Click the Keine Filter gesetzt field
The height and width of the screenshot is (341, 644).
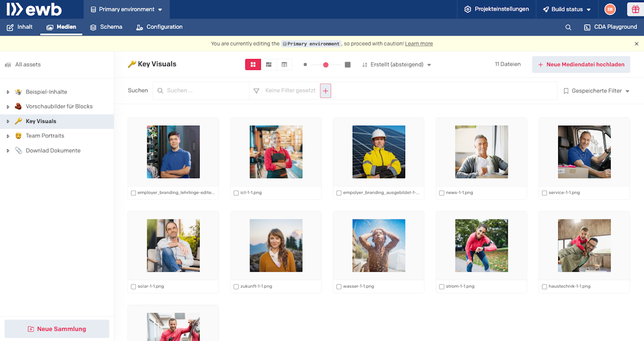290,91
